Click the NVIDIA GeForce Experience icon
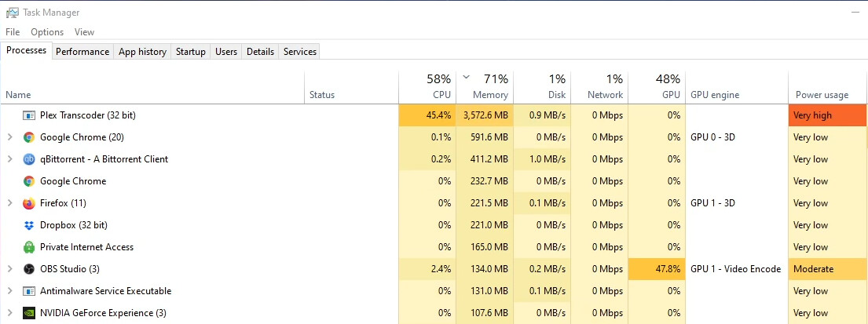The image size is (868, 324). coord(29,313)
